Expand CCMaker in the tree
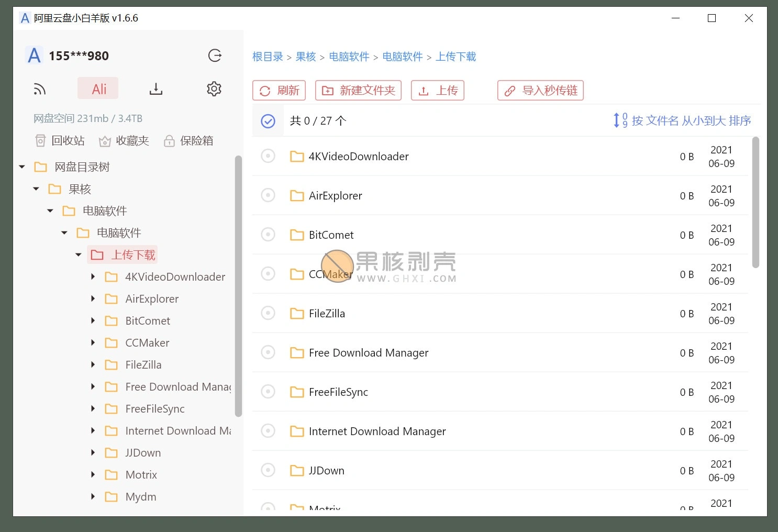778x532 pixels. click(x=93, y=342)
